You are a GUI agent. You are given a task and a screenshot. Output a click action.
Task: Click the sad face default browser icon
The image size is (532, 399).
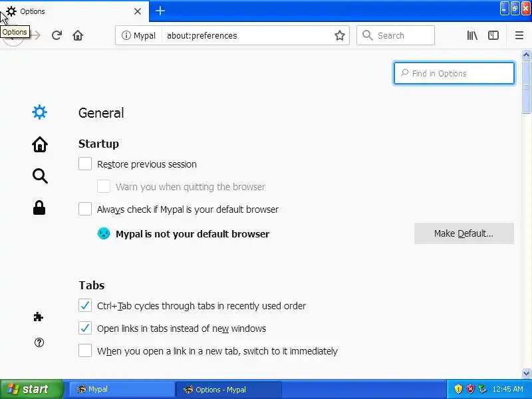[x=104, y=233]
